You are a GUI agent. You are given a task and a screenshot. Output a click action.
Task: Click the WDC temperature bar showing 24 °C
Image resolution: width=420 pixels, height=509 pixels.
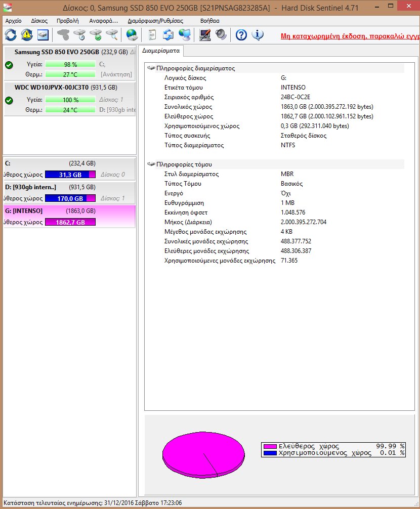tap(70, 110)
